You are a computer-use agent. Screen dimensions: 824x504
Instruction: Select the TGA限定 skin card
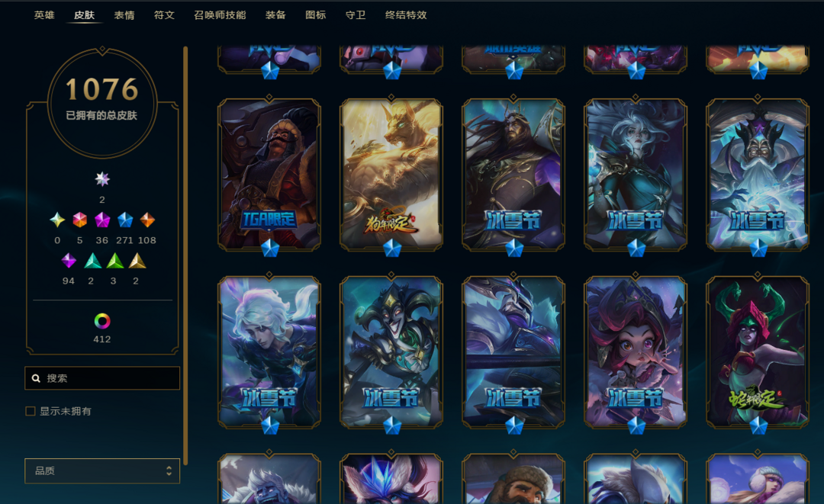(269, 175)
